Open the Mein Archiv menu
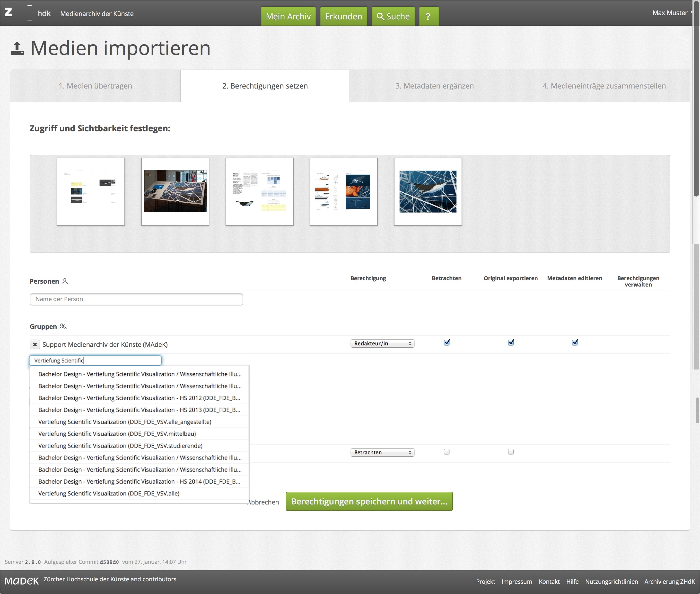Viewport: 700px width, 594px height. click(x=288, y=16)
